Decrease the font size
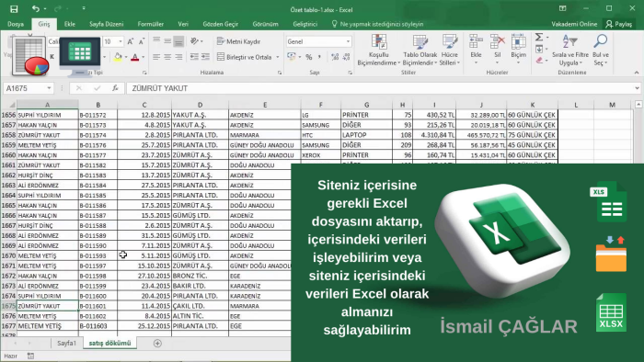This screenshot has height=362, width=644. (x=142, y=41)
